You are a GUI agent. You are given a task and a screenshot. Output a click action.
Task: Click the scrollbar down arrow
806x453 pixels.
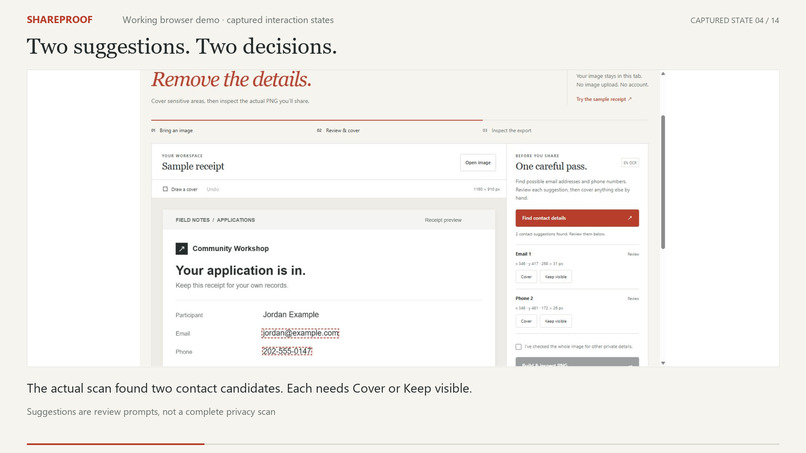point(663,363)
